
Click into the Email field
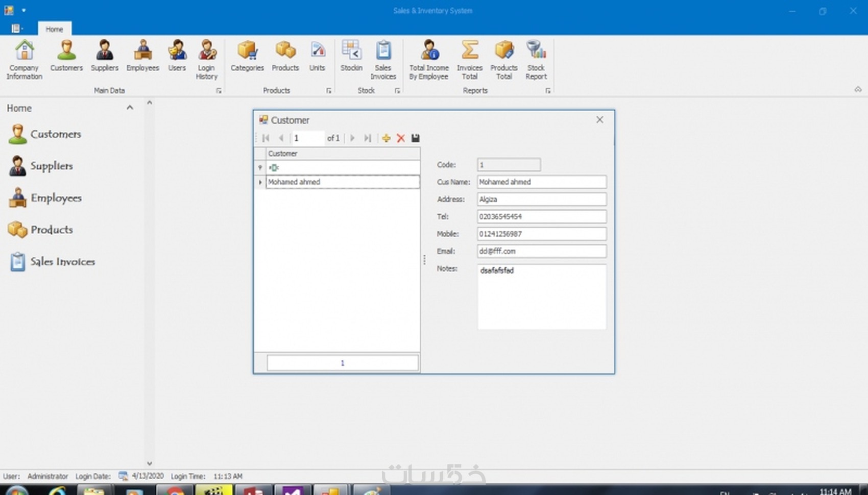(x=541, y=251)
